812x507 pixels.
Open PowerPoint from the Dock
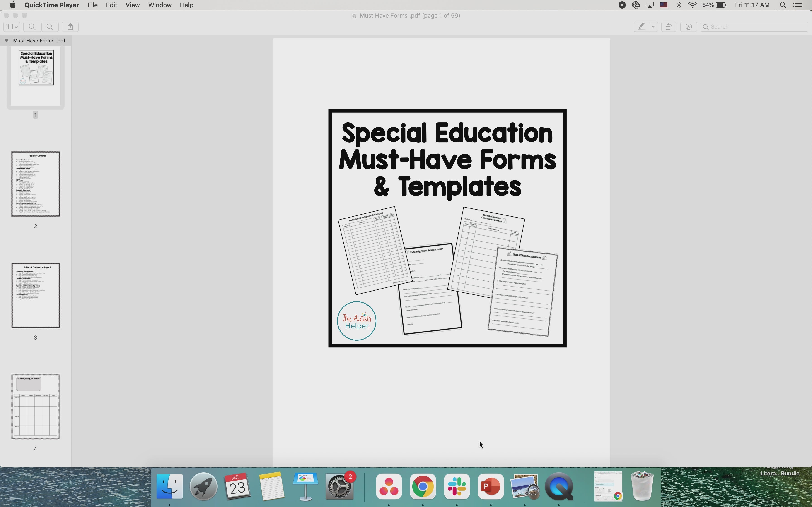[491, 486]
